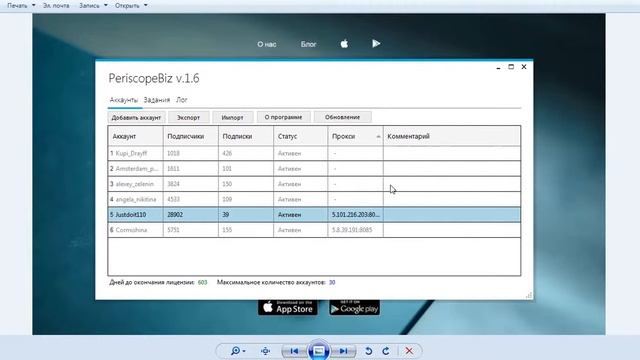Click the Google Play triangle icon in website header

coord(376,43)
